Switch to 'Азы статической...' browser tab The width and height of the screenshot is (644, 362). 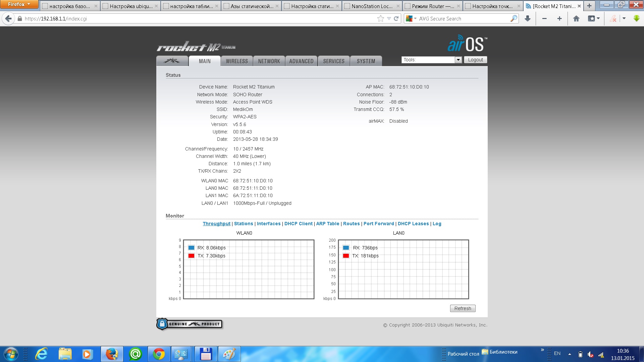(251, 6)
